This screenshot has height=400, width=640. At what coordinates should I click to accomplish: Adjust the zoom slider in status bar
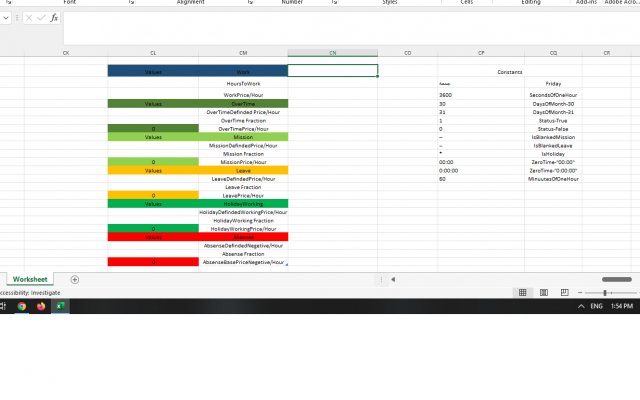click(x=605, y=292)
